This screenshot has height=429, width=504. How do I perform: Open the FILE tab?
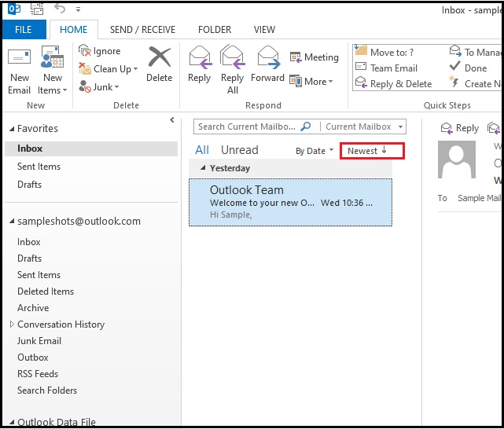click(24, 30)
